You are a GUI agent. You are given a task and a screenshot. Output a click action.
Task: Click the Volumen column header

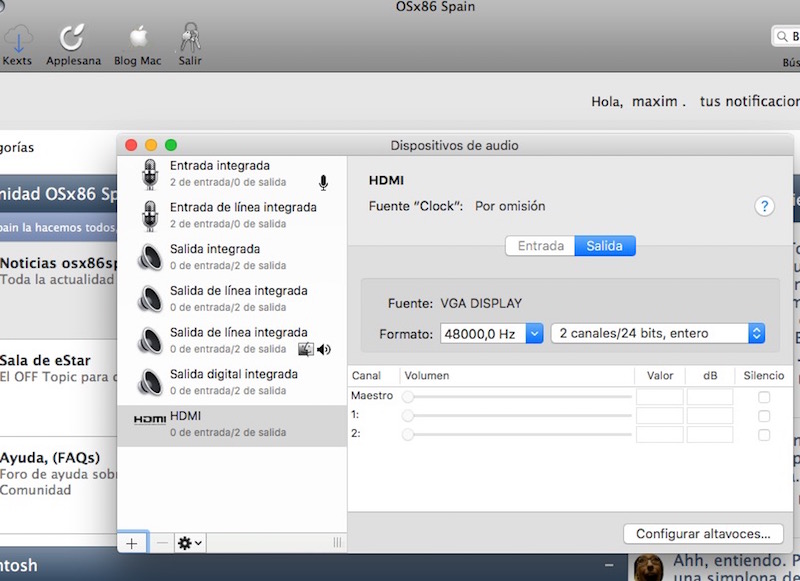(x=427, y=375)
